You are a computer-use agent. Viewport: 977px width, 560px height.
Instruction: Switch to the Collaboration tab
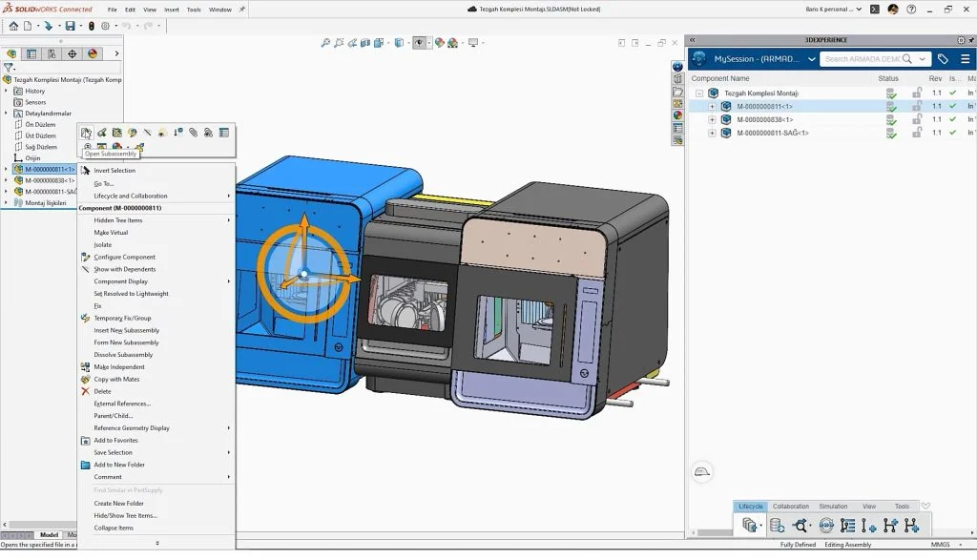coord(790,507)
